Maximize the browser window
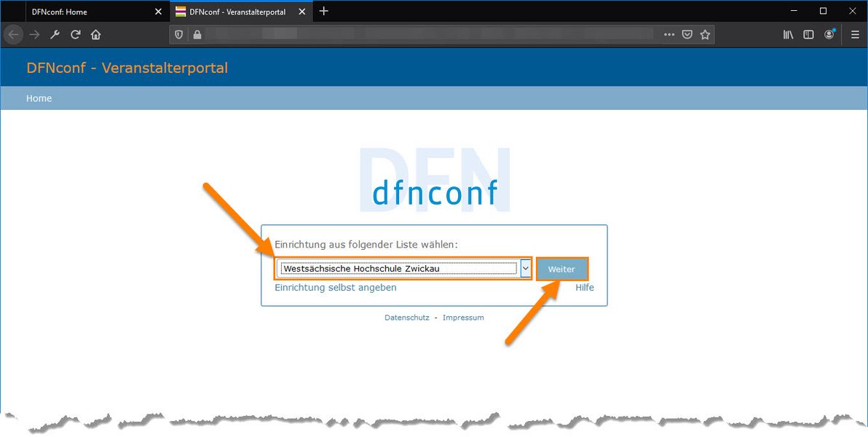The image size is (868, 437). coord(823,11)
